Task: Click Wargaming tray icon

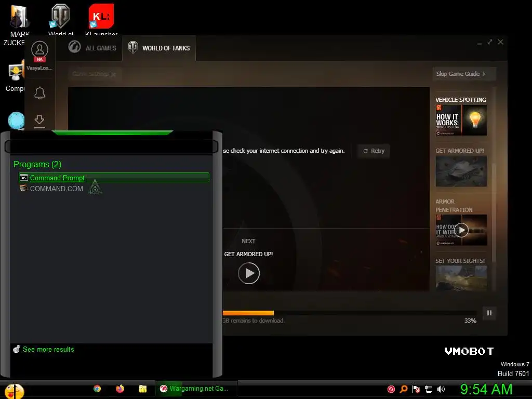Action: click(391, 390)
